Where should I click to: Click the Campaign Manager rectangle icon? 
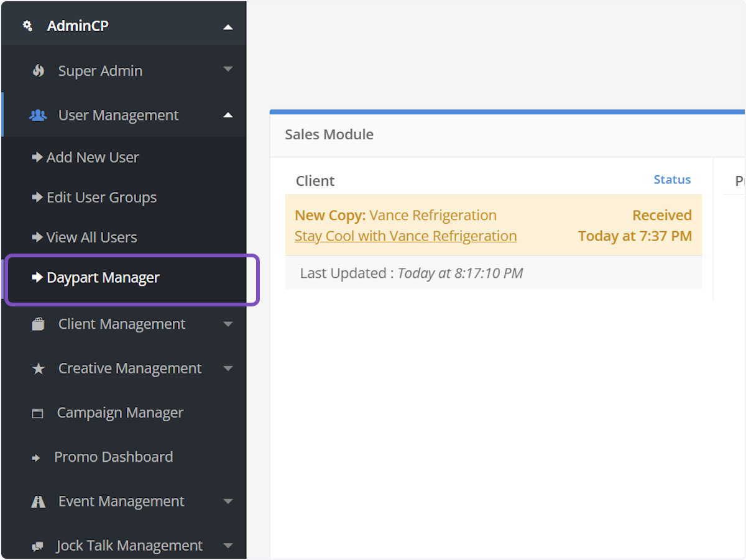[x=39, y=413]
